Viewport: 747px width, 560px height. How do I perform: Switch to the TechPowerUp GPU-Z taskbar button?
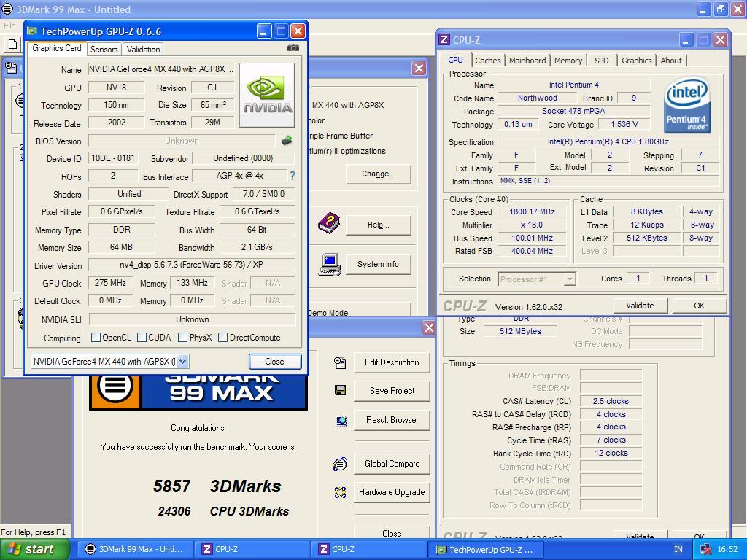pyautogui.click(x=484, y=550)
